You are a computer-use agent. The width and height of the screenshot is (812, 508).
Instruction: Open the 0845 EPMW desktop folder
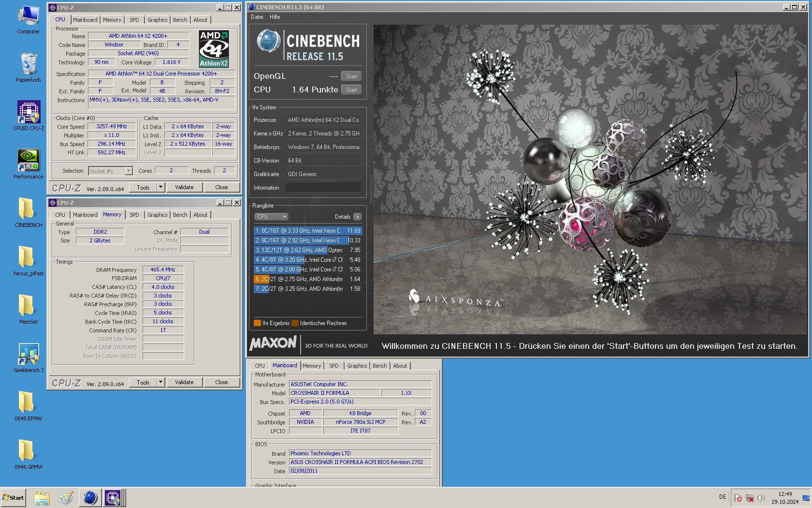(x=28, y=406)
